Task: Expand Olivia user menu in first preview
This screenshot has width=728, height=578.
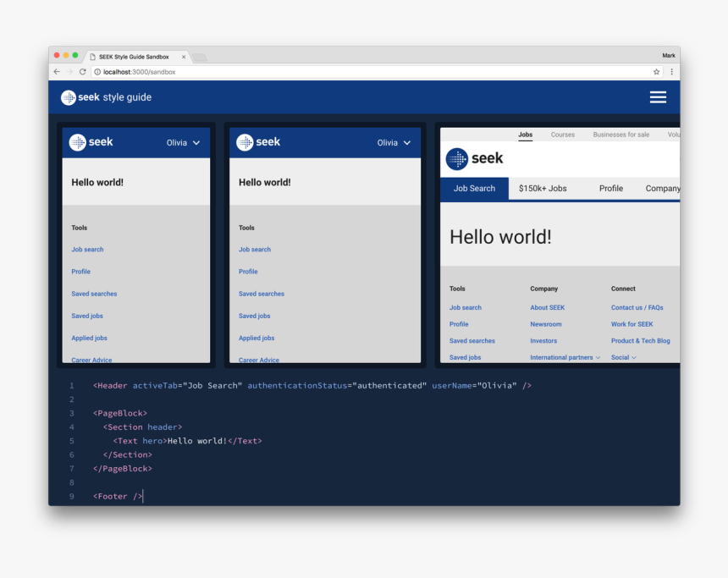Action: click(x=184, y=142)
